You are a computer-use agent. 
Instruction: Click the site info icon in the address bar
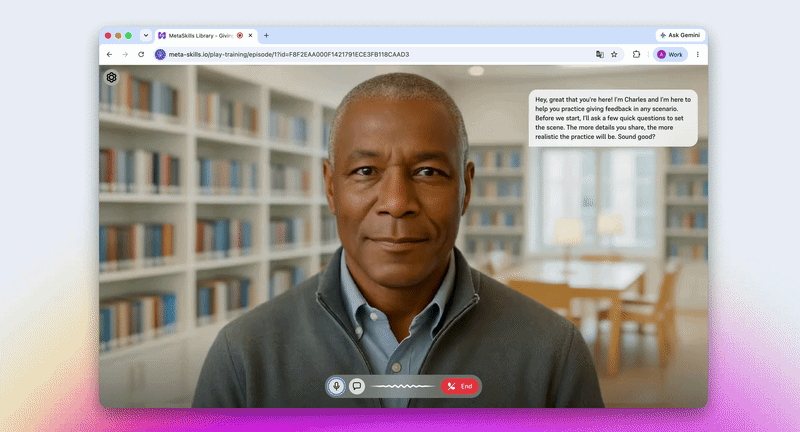coord(160,55)
